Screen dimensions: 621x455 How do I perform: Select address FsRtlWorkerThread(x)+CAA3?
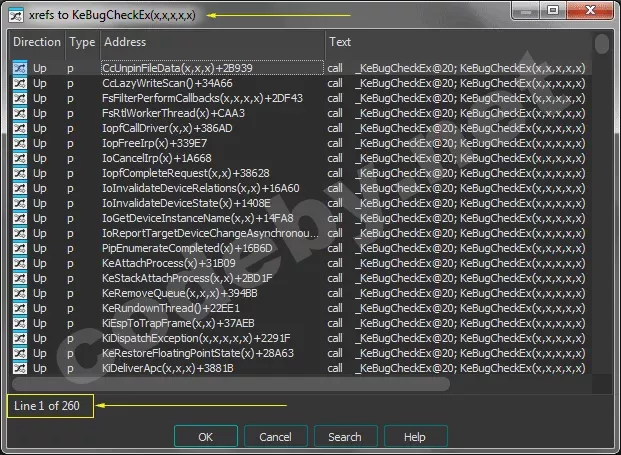tap(173, 113)
